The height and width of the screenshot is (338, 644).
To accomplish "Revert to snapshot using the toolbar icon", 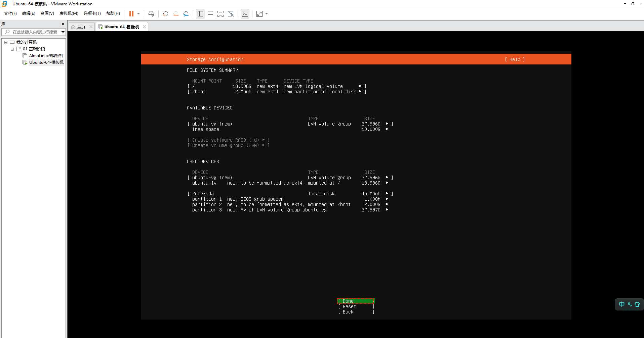I will click(176, 14).
